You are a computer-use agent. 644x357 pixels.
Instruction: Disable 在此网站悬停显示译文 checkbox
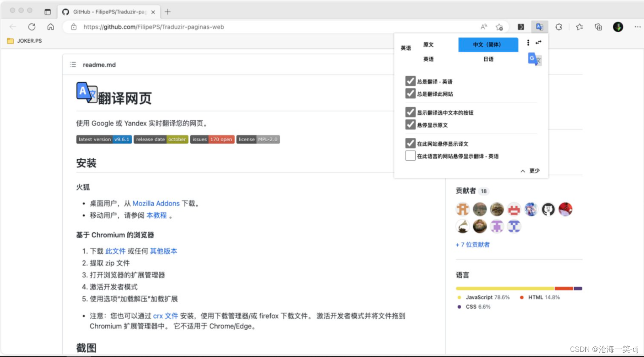coord(410,143)
